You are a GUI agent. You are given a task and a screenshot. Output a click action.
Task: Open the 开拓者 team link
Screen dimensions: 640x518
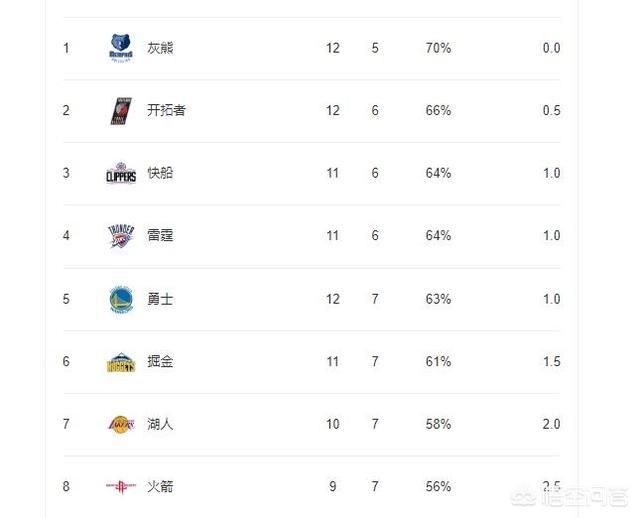click(x=166, y=111)
